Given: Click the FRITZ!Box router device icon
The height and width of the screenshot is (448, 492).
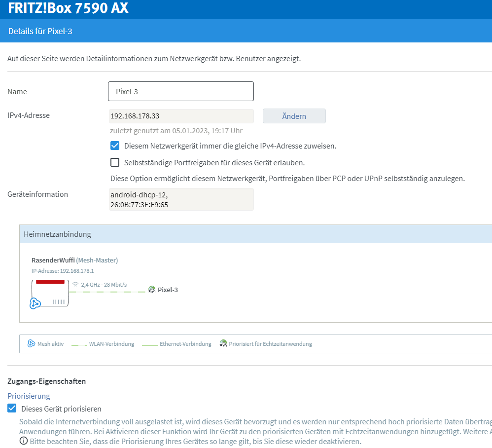Looking at the screenshot, I should click(x=50, y=293).
